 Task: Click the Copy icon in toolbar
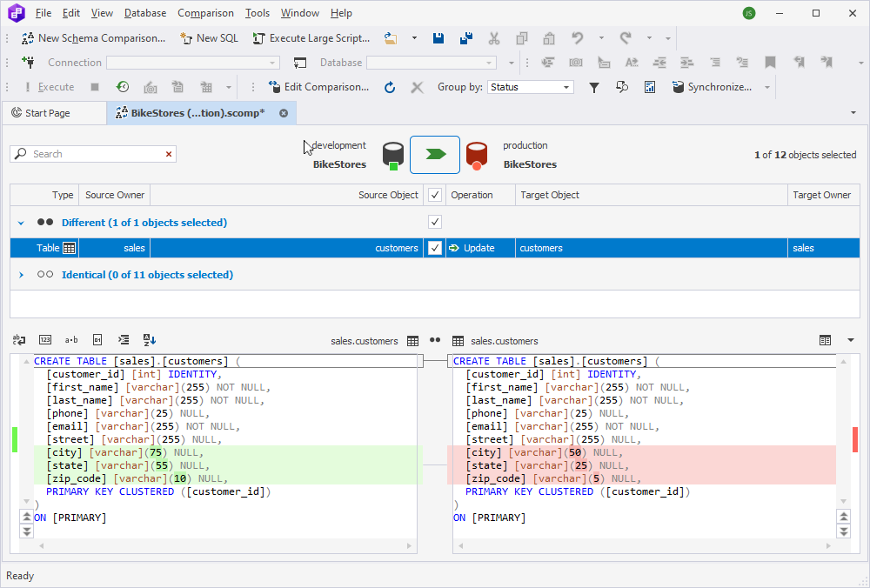tap(521, 38)
